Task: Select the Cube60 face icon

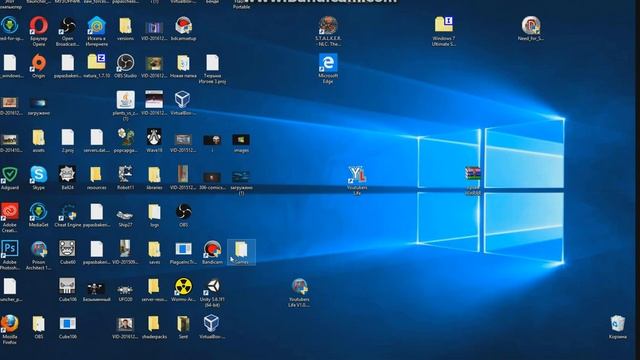Action: tap(67, 249)
